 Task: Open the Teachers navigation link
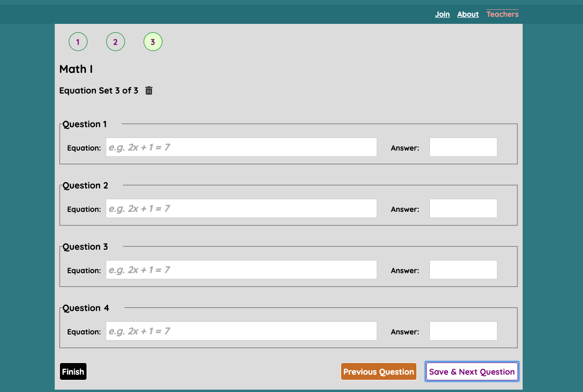tap(503, 14)
